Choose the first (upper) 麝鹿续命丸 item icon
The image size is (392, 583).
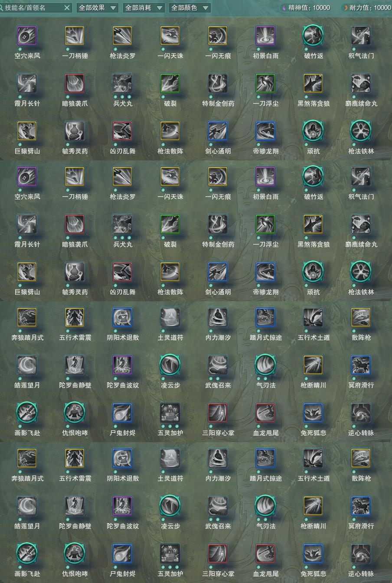coord(361,83)
